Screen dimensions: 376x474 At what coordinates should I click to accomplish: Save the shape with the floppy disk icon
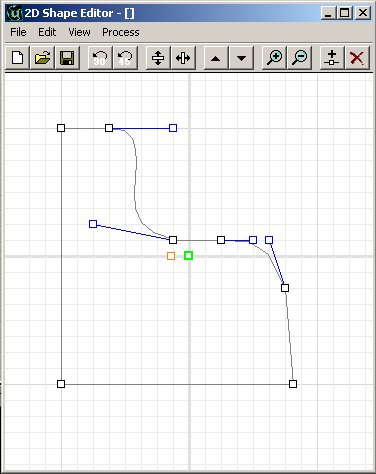67,58
